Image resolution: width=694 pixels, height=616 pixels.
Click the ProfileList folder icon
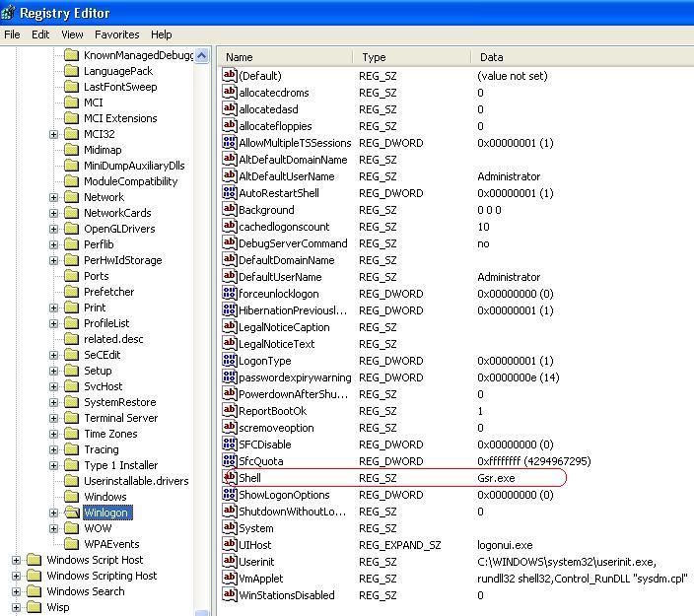(x=71, y=323)
